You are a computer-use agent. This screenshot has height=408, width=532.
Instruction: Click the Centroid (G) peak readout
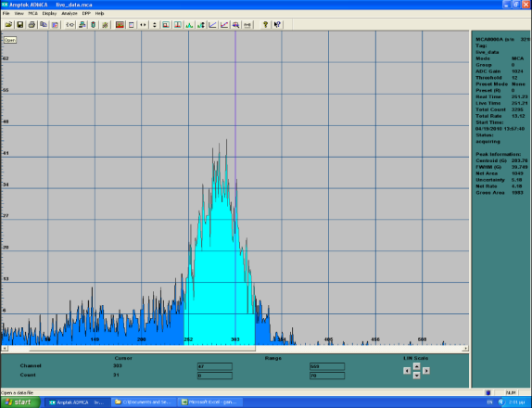pos(501,160)
